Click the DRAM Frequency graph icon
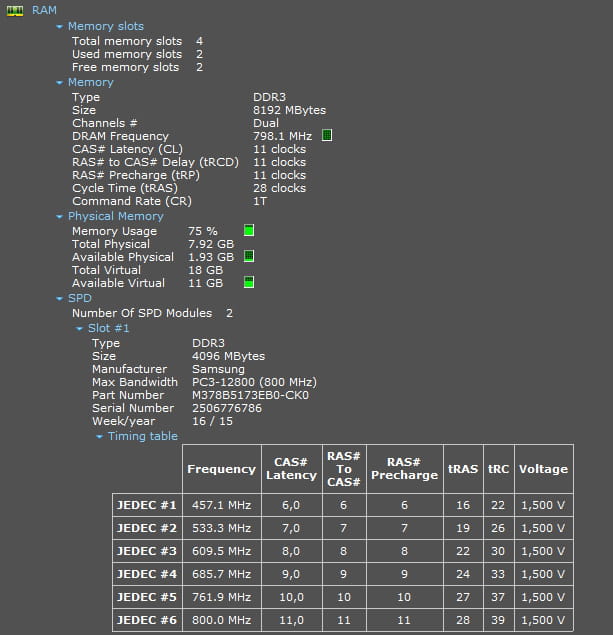This screenshot has width=613, height=635. 327,135
